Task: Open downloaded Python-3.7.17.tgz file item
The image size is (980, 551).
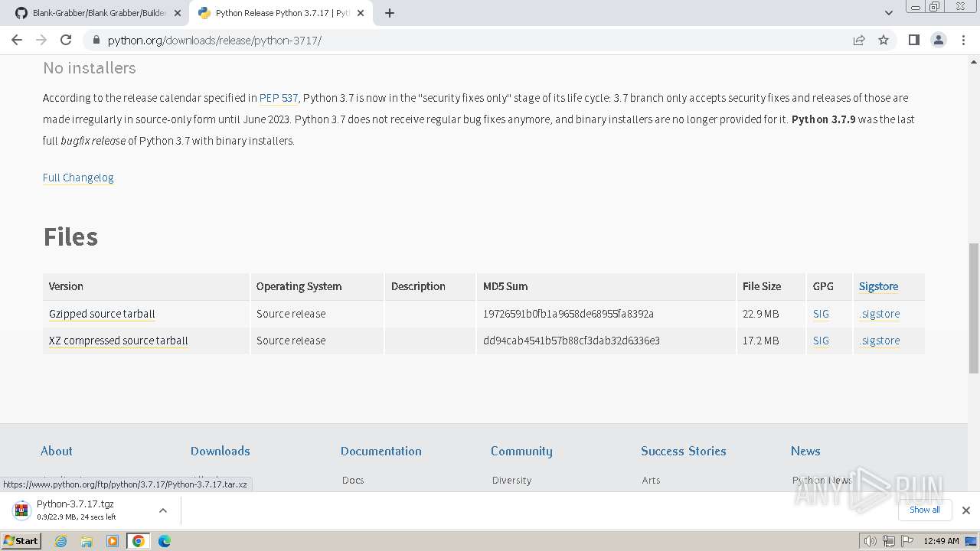Action: [77, 510]
